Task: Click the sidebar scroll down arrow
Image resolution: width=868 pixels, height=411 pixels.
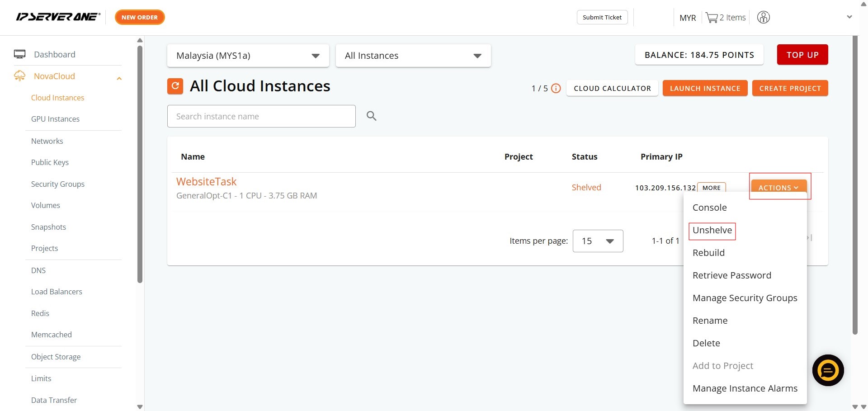Action: [140, 406]
